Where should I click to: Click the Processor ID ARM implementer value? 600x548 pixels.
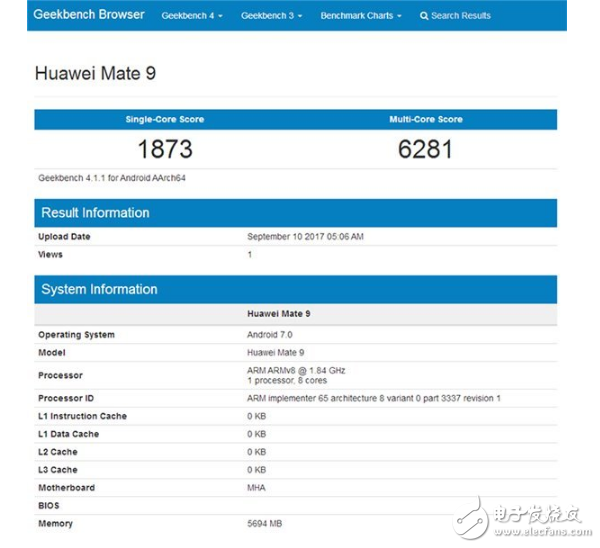pyautogui.click(x=373, y=398)
